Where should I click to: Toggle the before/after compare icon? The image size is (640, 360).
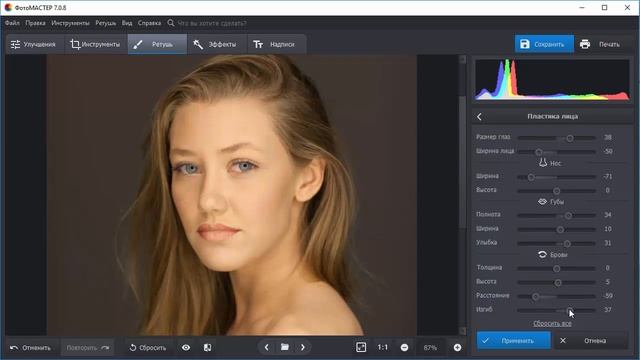click(207, 348)
